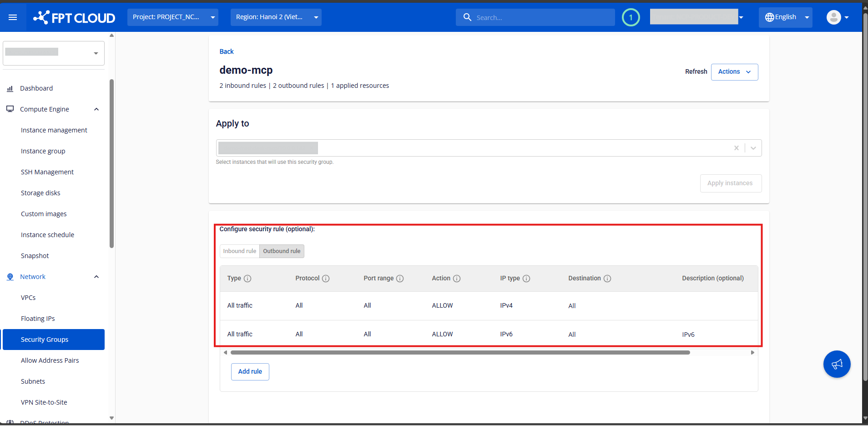Clear the selected instance with X
Viewport: 868px width, 426px height.
pos(736,148)
